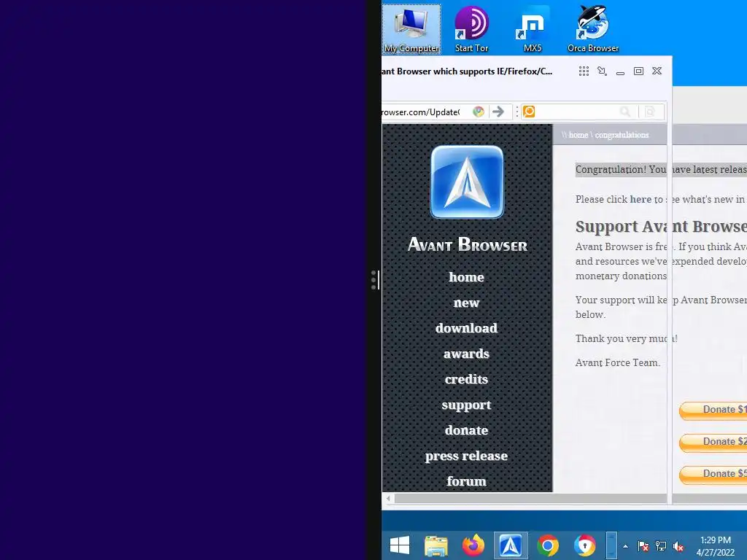
Task: Open the press release link
Action: pyautogui.click(x=466, y=456)
